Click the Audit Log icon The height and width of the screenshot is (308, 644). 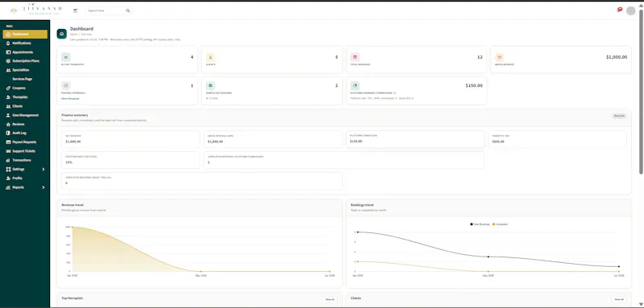[x=8, y=133]
